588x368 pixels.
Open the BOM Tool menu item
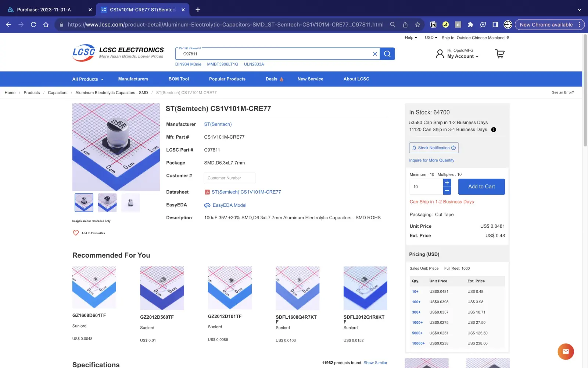(179, 79)
